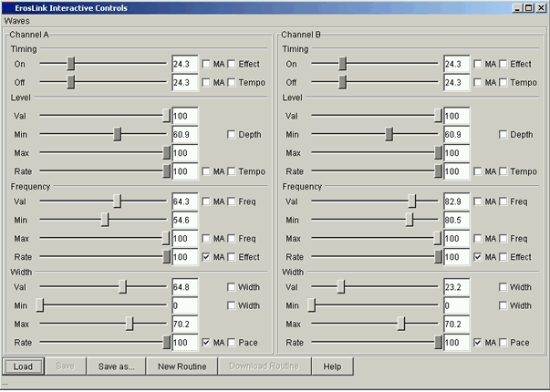This screenshot has width=550, height=392.
Task: Click Channel A Frequency Min field 54.6
Action: point(185,220)
